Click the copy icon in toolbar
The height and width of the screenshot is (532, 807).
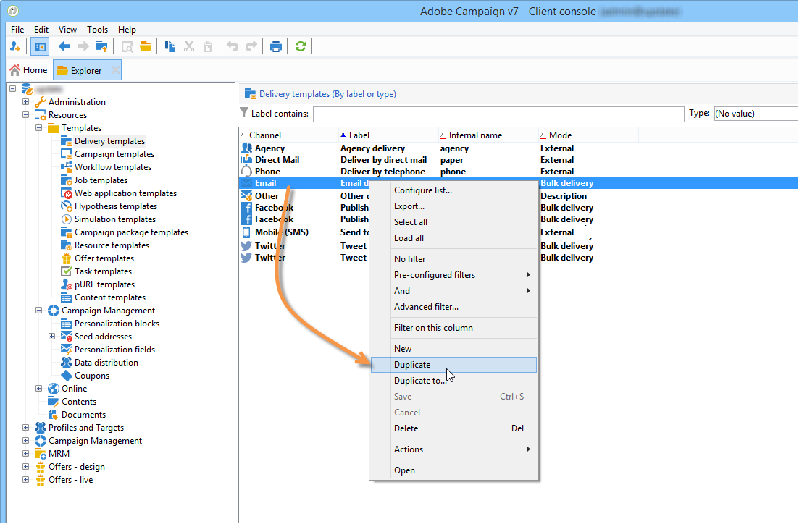[170, 46]
